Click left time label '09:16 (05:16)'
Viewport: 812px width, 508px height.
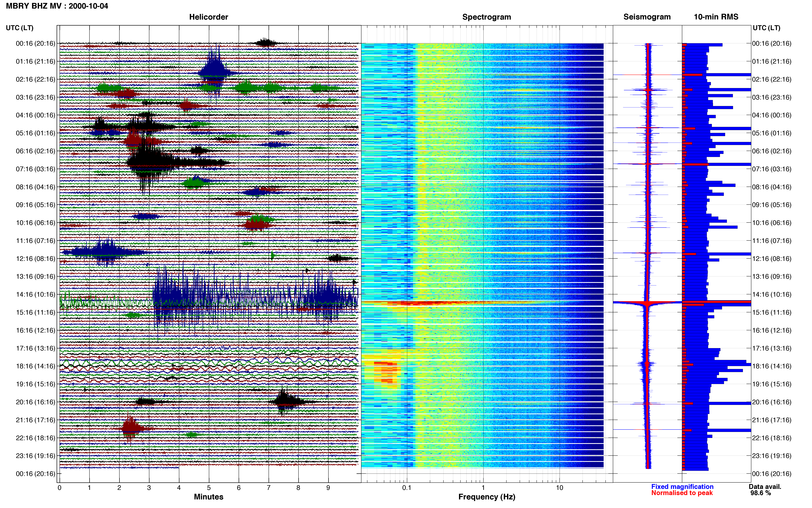36,205
